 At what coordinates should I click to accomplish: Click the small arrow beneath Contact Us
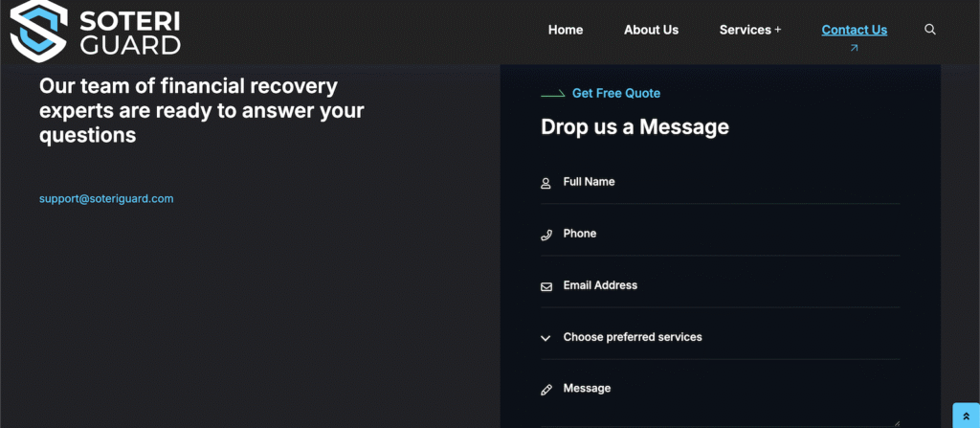coord(854,48)
